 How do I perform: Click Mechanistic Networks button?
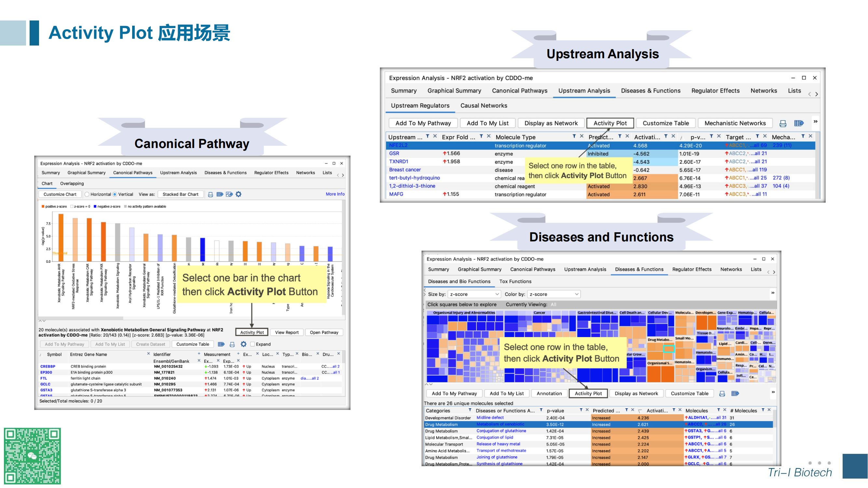point(735,123)
